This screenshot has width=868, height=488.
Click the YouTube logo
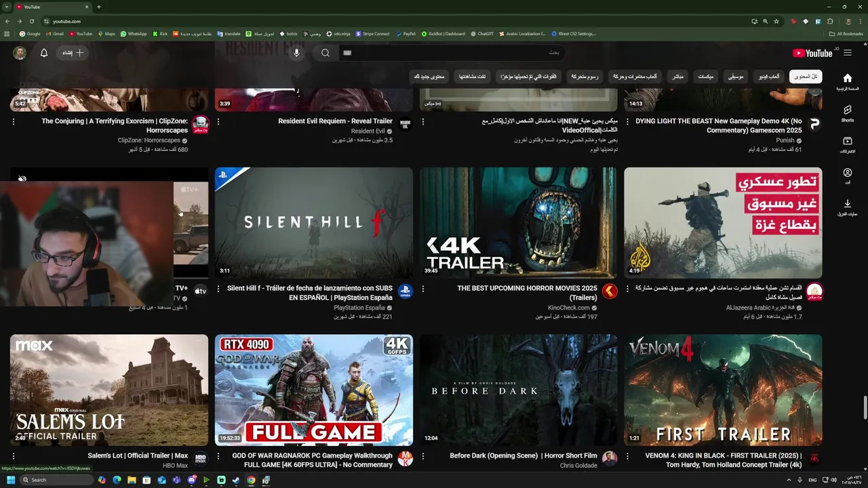(x=812, y=53)
